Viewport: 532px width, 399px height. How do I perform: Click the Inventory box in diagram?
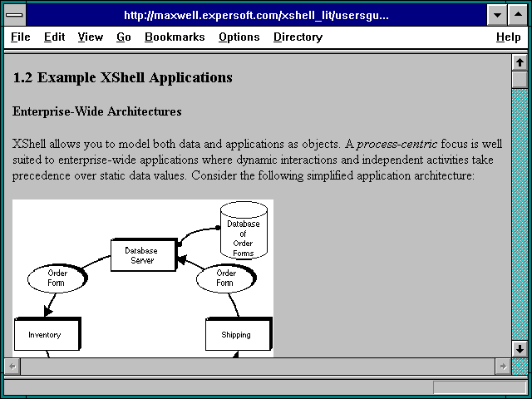tap(47, 334)
